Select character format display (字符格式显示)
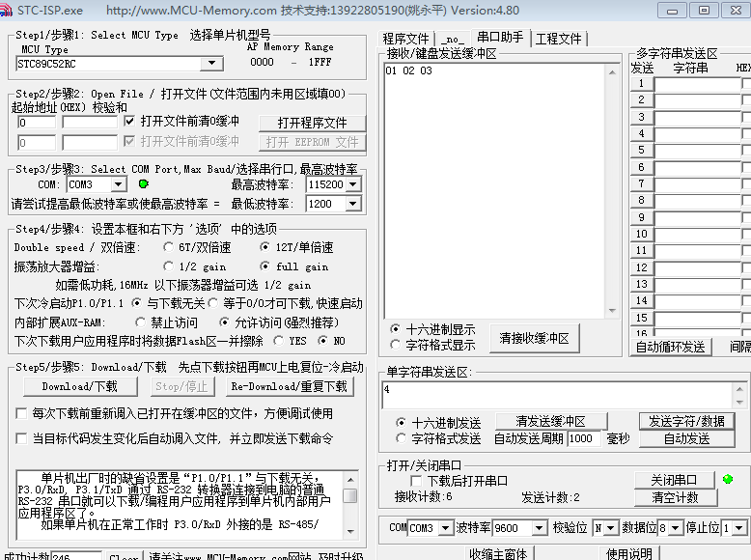Image resolution: width=751 pixels, height=560 pixels. [396, 345]
